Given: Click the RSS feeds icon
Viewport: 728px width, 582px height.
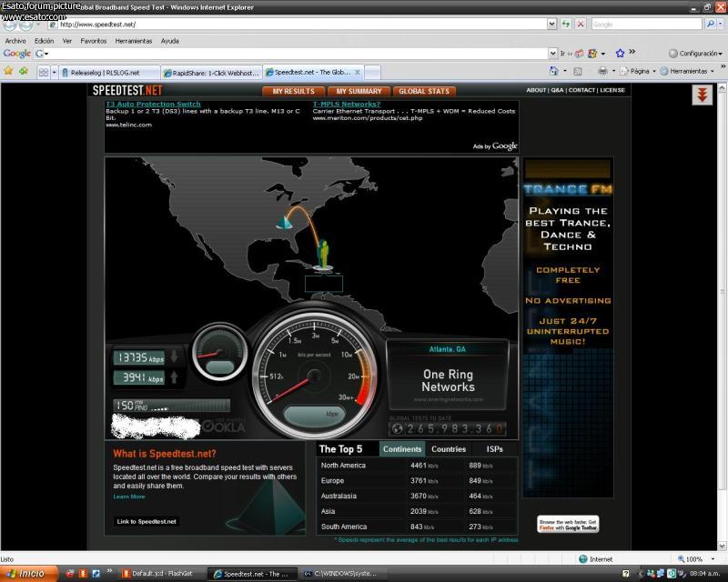Looking at the screenshot, I should [x=578, y=72].
